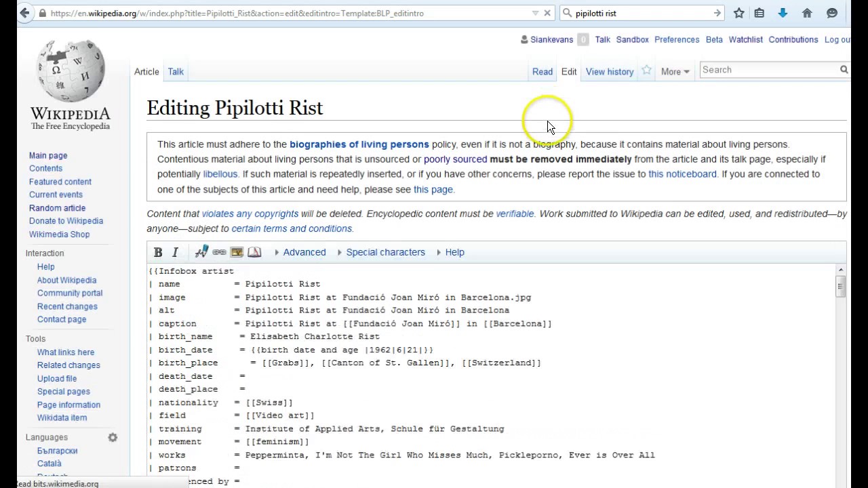Image resolution: width=868 pixels, height=488 pixels.
Task: Open the Beta link
Action: [x=714, y=40]
